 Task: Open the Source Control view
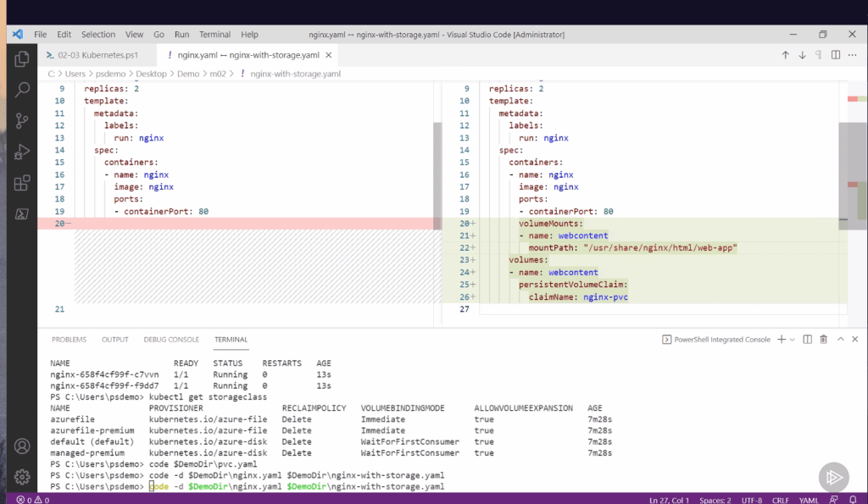pyautogui.click(x=22, y=120)
